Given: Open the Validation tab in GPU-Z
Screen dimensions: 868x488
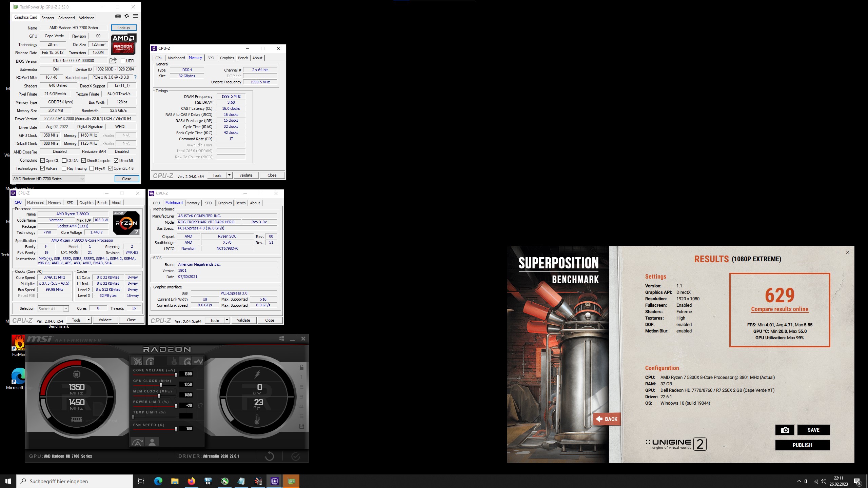Looking at the screenshot, I should pyautogui.click(x=86, y=18).
